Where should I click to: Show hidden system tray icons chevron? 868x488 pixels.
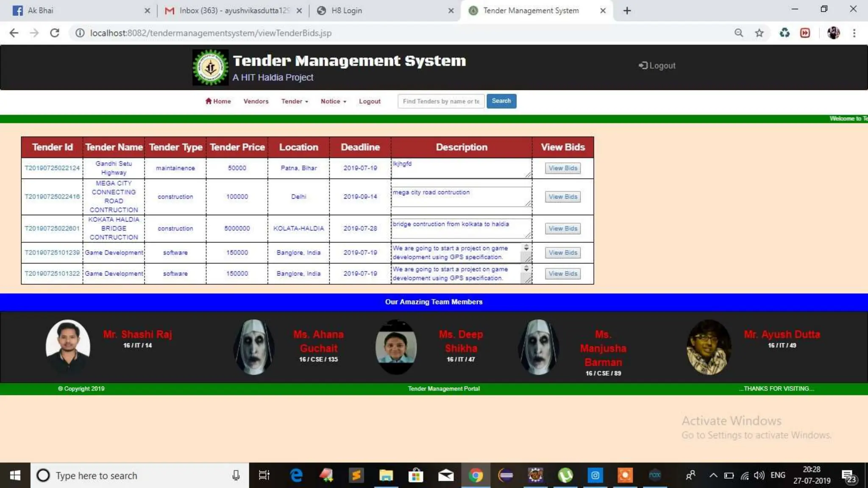[713, 475]
